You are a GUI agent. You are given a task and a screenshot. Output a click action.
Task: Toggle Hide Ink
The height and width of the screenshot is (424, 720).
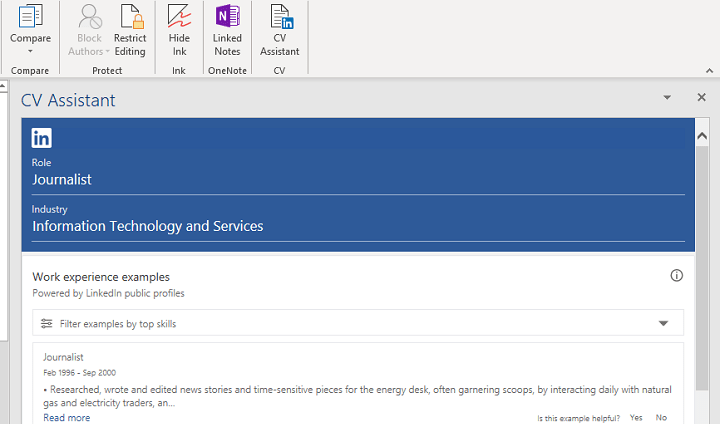(179, 30)
